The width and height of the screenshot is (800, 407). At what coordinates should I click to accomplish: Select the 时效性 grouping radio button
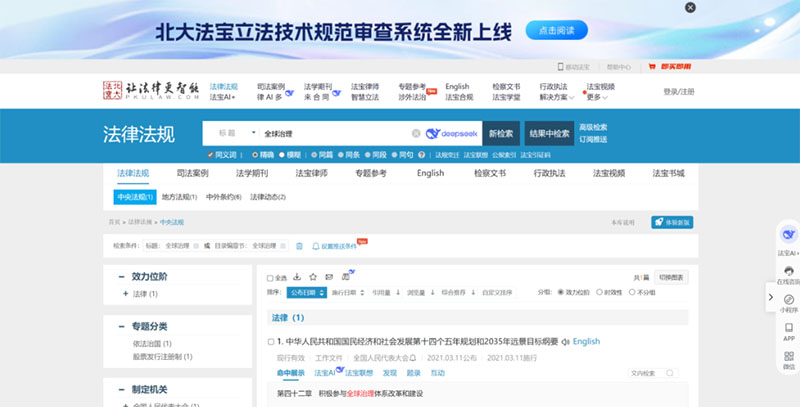tap(603, 292)
